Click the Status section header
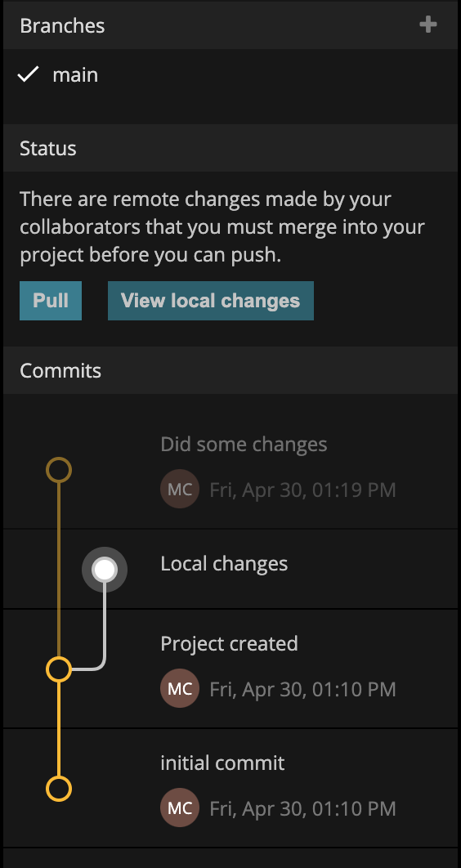This screenshot has height=868, width=461. click(x=230, y=148)
